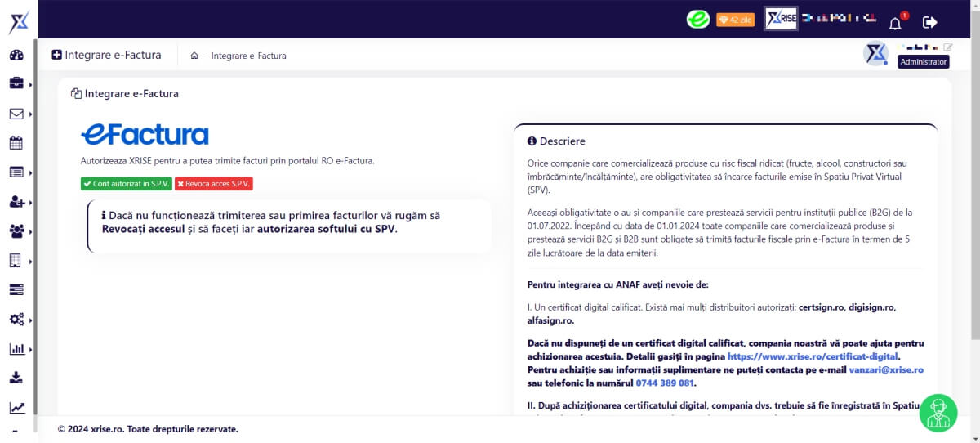Image resolution: width=980 pixels, height=443 pixels.
Task: Click the phone number 0744 389 081
Action: (664, 383)
